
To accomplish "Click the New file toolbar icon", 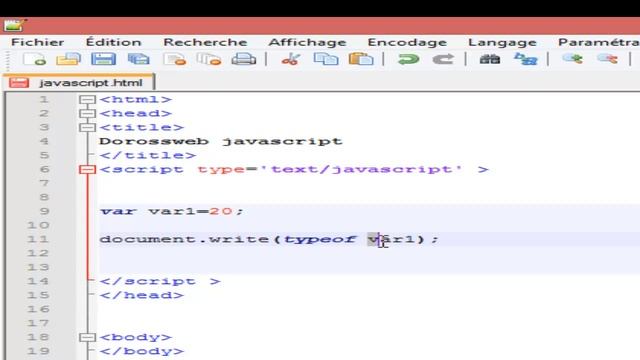I will tap(34, 59).
